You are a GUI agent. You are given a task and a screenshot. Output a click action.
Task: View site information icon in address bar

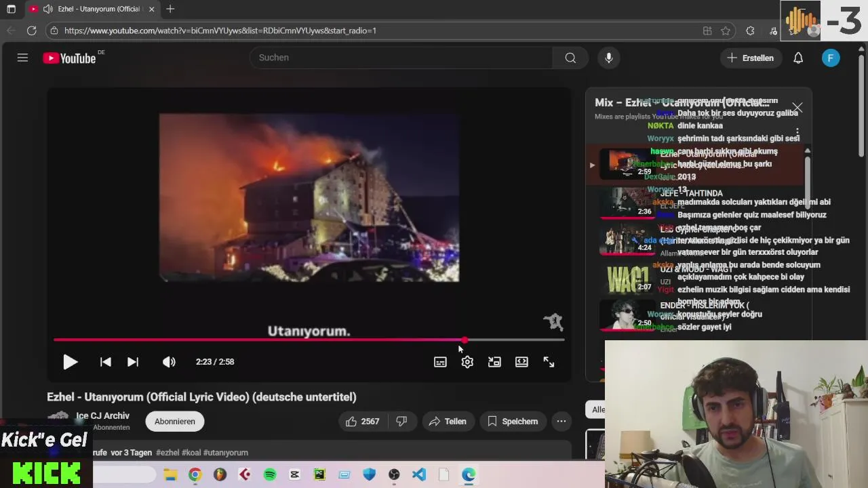click(54, 30)
